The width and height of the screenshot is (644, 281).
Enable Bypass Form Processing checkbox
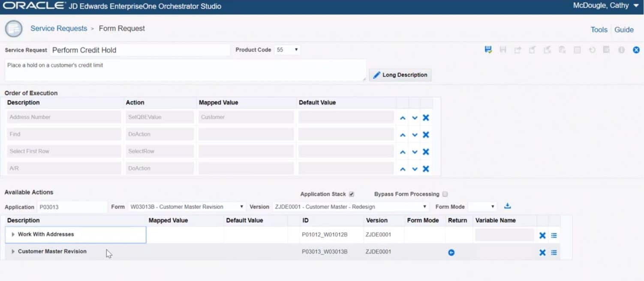(x=445, y=194)
